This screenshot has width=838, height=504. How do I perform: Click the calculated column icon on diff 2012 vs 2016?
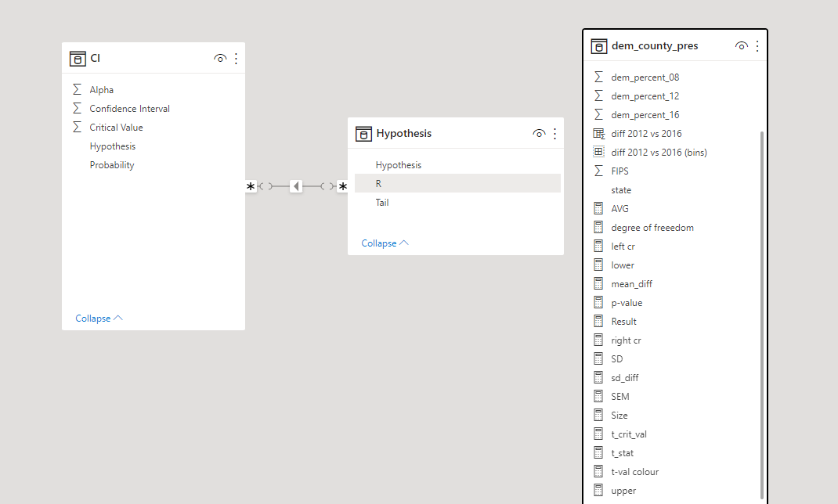click(599, 133)
